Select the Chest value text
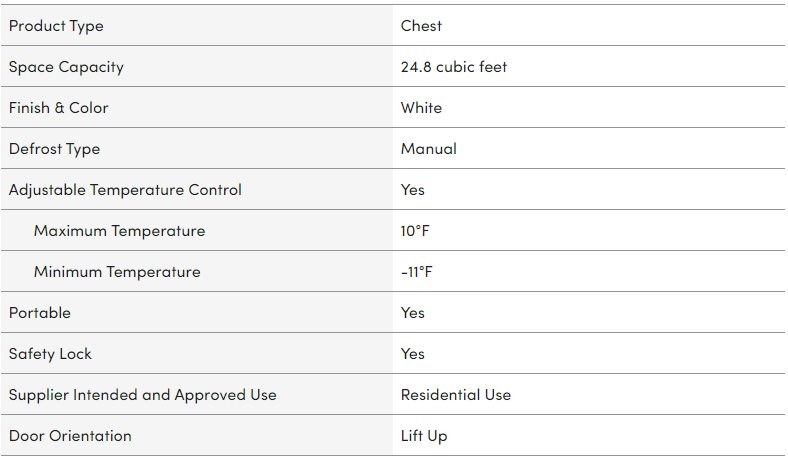 tap(421, 26)
